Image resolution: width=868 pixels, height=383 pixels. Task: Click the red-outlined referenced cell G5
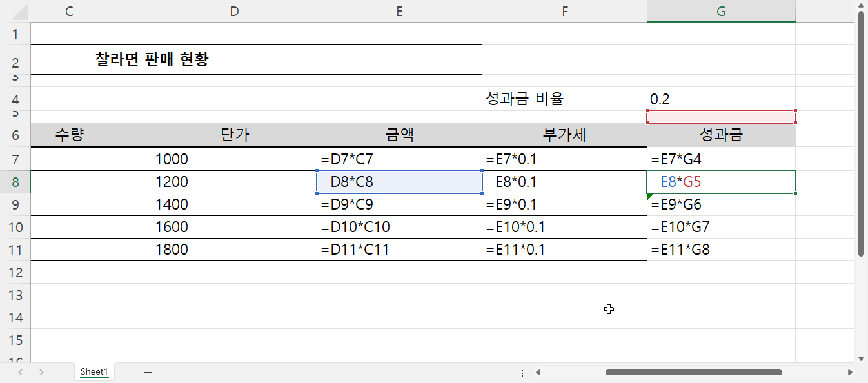(721, 117)
